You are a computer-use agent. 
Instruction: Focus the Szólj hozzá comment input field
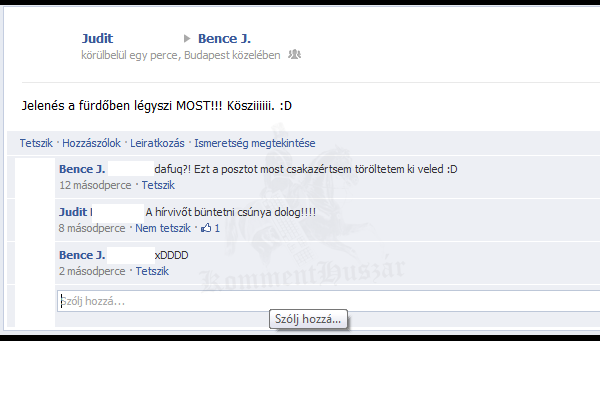coord(328,301)
